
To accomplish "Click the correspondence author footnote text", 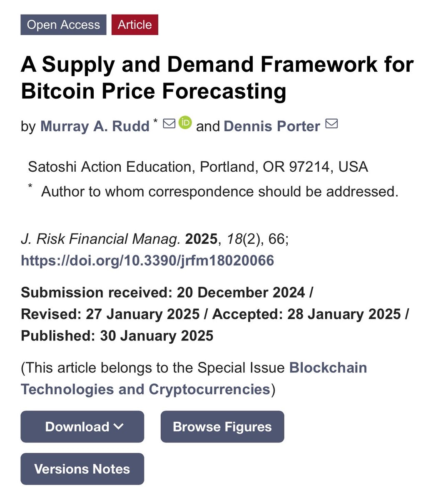I will click(219, 191).
